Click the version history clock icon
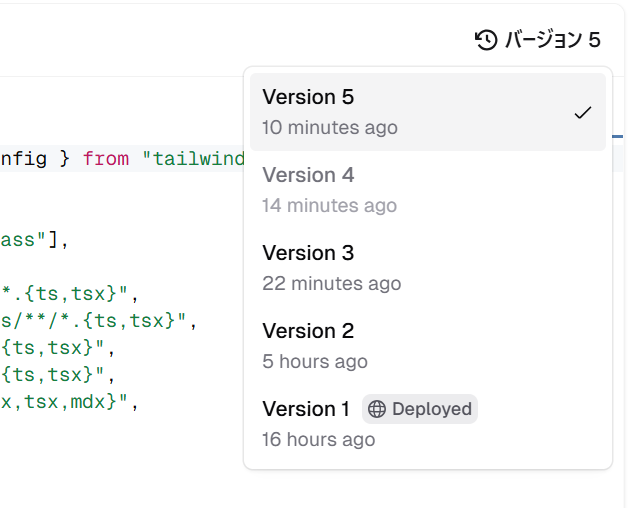Viewport: 634px width, 508px height. click(x=486, y=40)
